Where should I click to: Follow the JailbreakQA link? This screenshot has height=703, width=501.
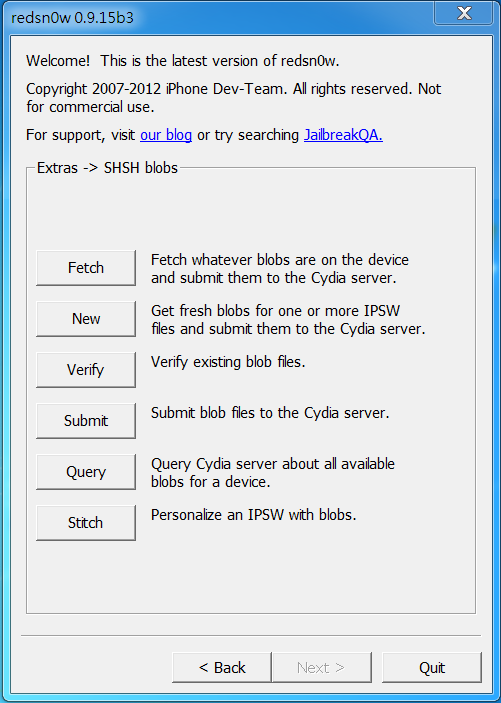click(x=343, y=135)
